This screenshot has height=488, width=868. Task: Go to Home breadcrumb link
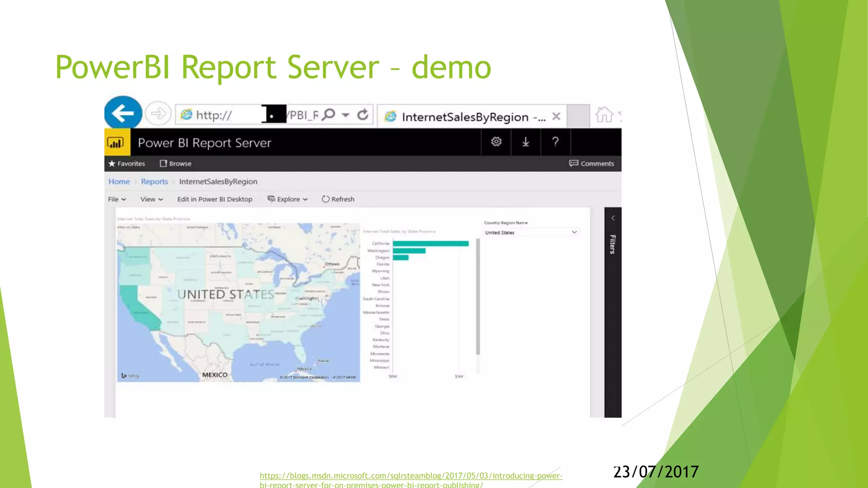(119, 182)
